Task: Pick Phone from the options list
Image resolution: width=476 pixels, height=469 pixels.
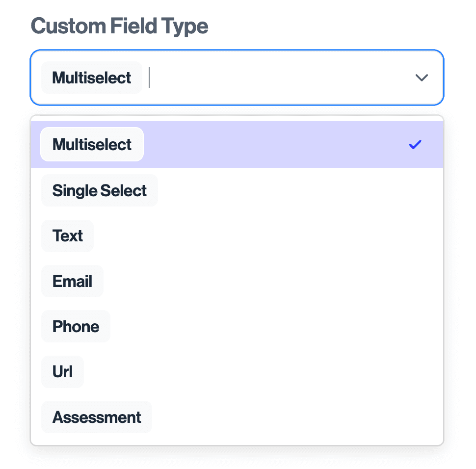Action: tap(76, 326)
